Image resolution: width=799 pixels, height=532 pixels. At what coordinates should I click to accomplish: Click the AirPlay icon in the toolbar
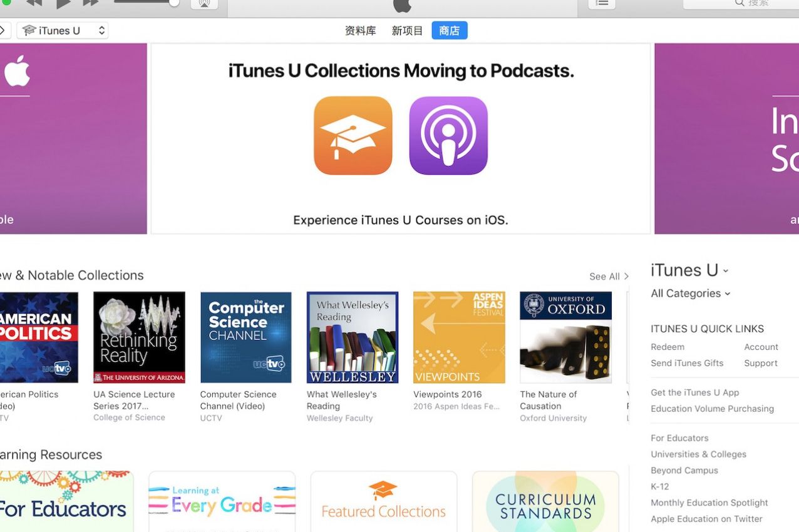tap(204, 4)
